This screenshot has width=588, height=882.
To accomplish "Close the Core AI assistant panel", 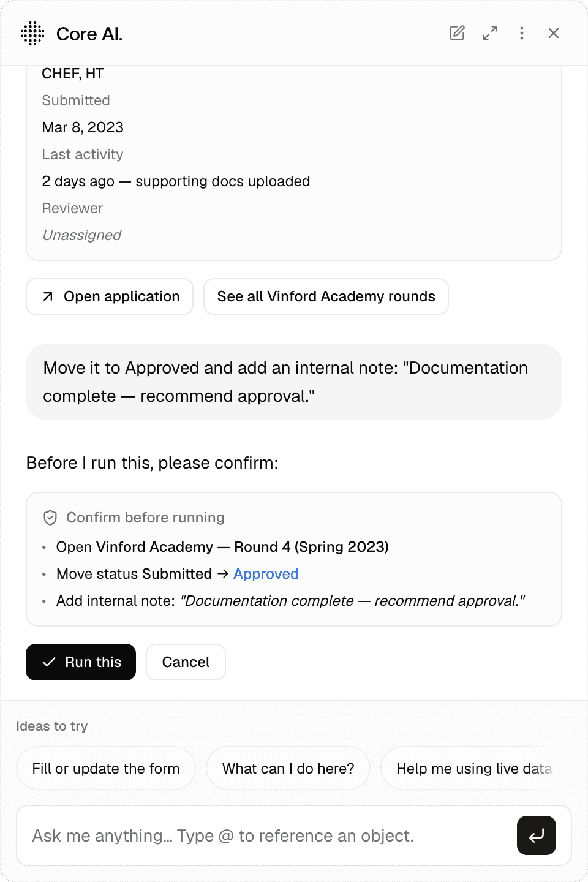I will [554, 33].
